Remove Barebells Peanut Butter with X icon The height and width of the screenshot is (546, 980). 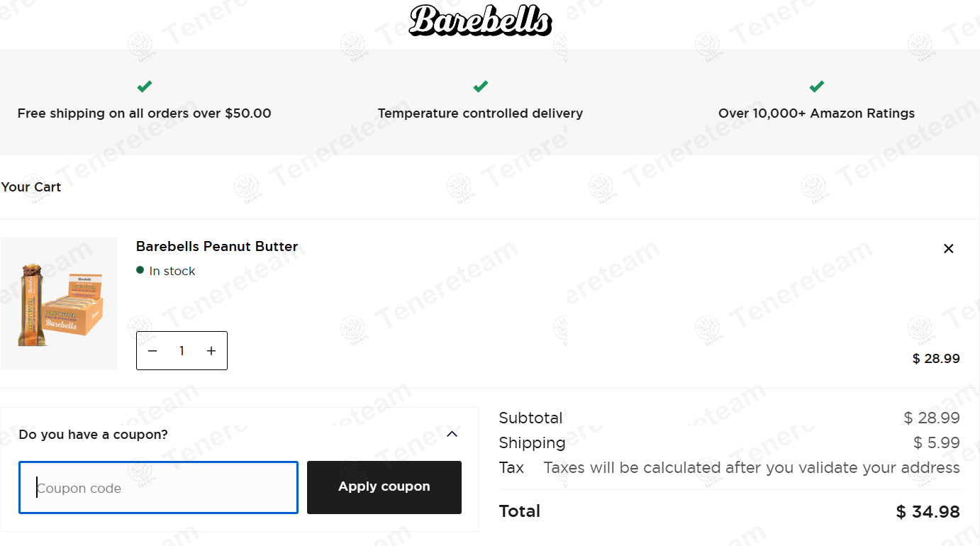949,249
